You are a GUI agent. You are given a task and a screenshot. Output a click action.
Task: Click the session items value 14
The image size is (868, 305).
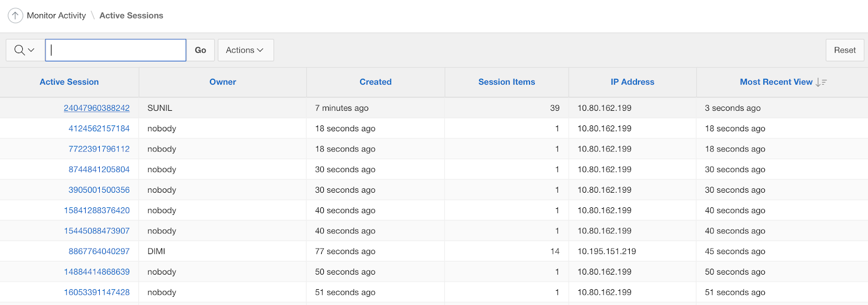coord(554,251)
